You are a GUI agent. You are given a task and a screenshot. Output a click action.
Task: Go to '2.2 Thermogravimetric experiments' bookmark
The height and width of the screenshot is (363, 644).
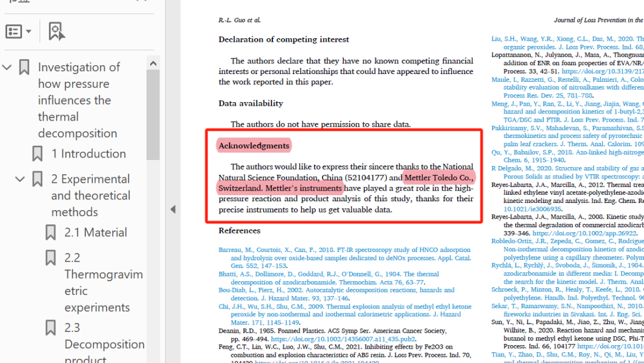104,282
